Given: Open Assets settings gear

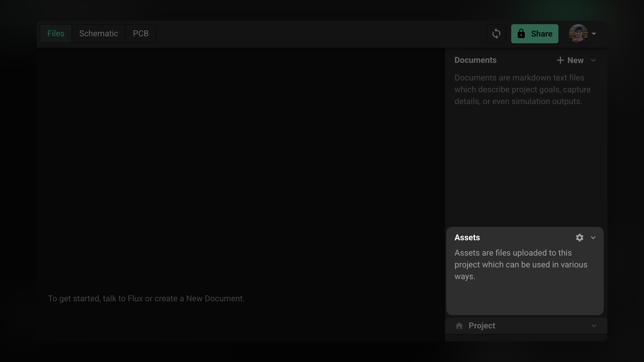Looking at the screenshot, I should (x=579, y=238).
